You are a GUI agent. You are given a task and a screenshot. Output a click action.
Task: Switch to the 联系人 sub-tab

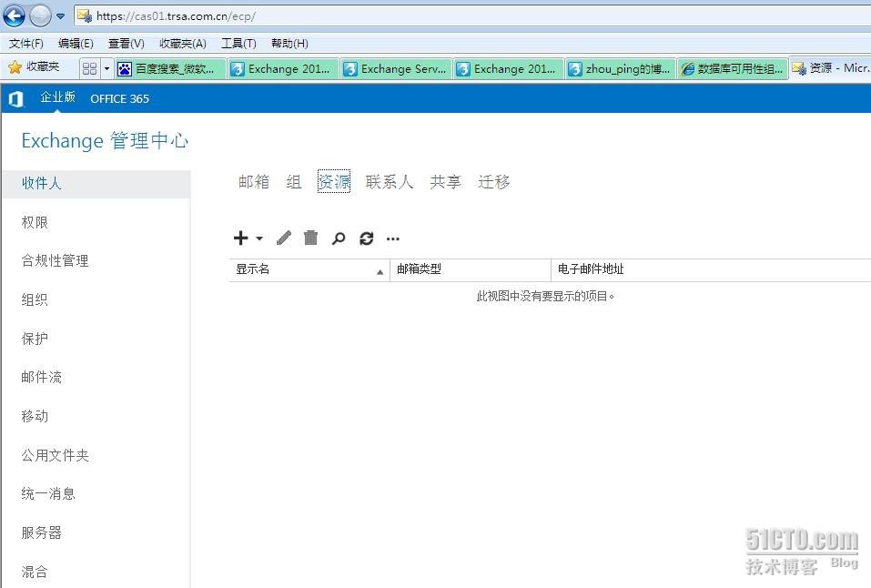[390, 182]
